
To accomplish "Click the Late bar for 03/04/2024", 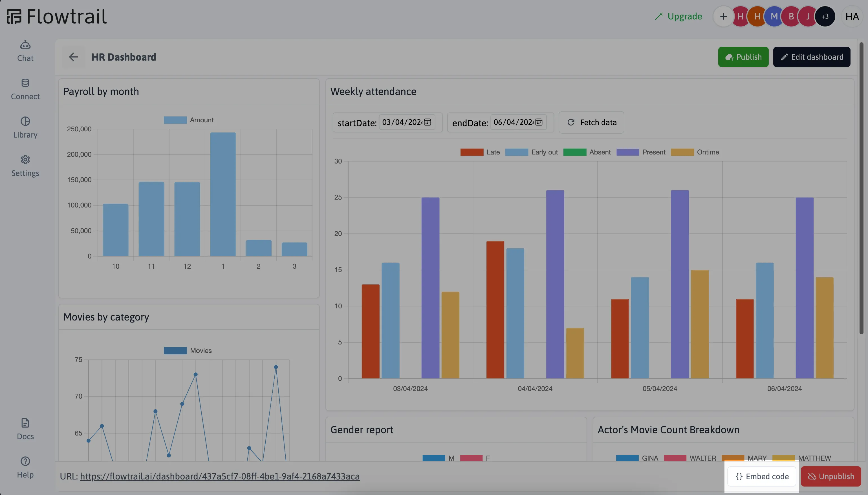I will point(371,332).
